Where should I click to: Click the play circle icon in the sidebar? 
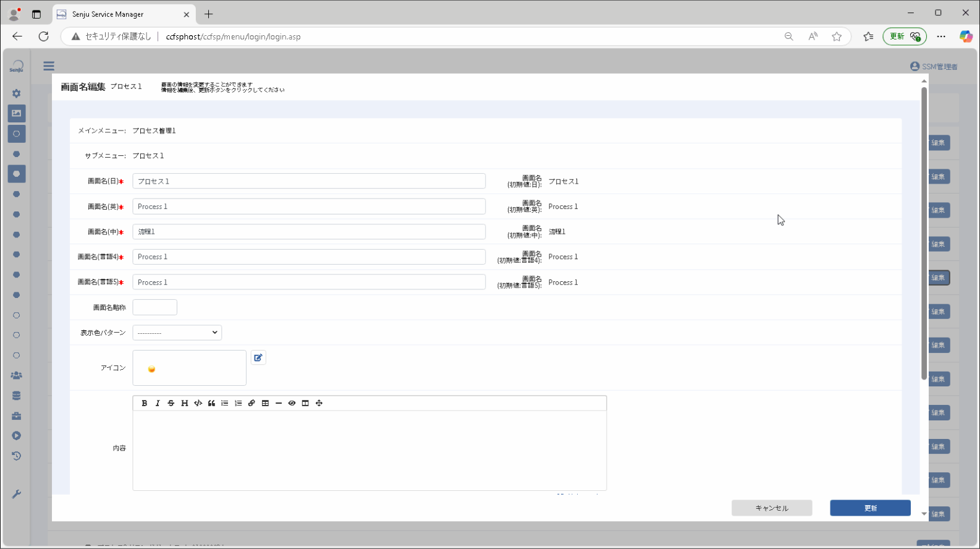click(17, 436)
